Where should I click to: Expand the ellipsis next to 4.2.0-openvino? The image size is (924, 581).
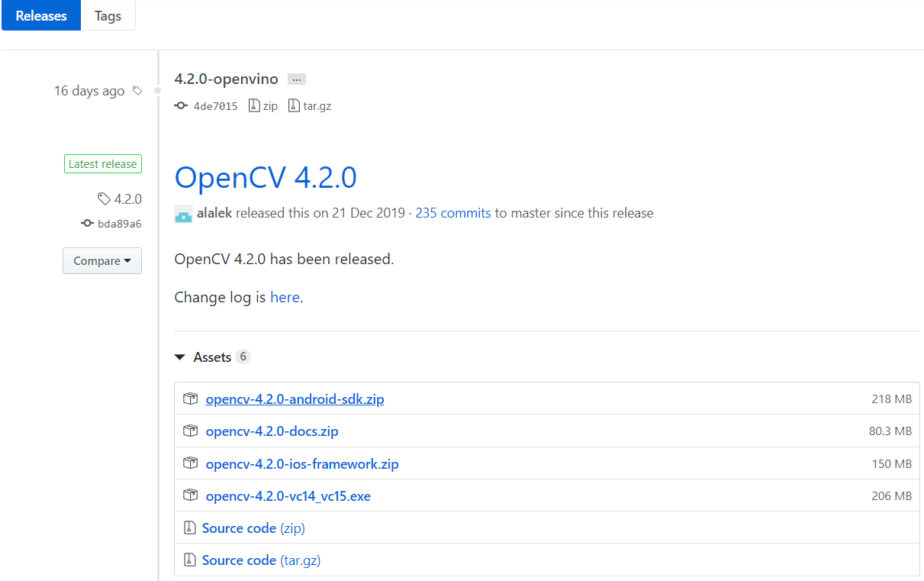[297, 79]
